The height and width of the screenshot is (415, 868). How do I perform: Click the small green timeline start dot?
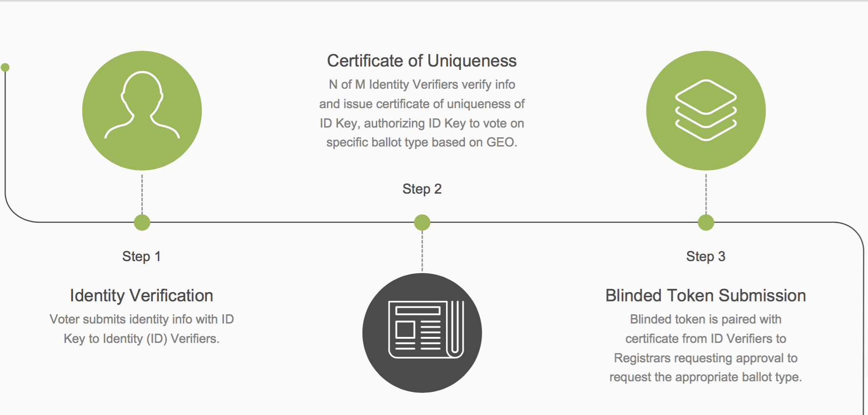click(x=5, y=67)
